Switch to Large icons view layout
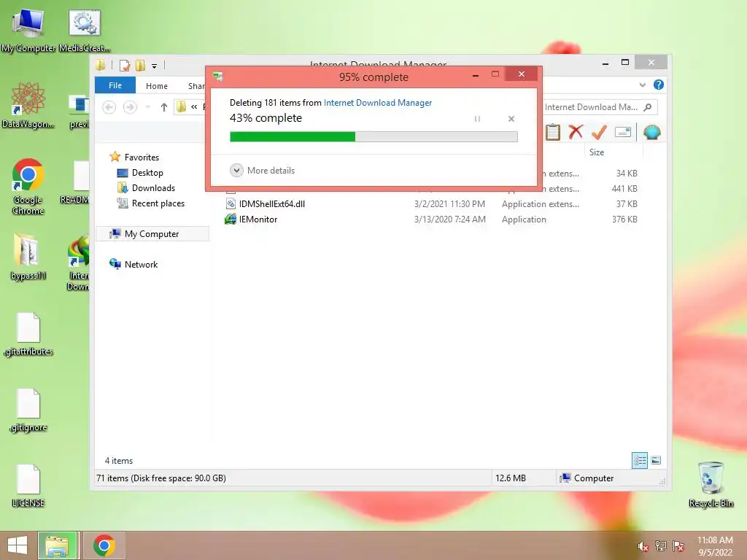Viewport: 747px width, 560px height. 656,460
